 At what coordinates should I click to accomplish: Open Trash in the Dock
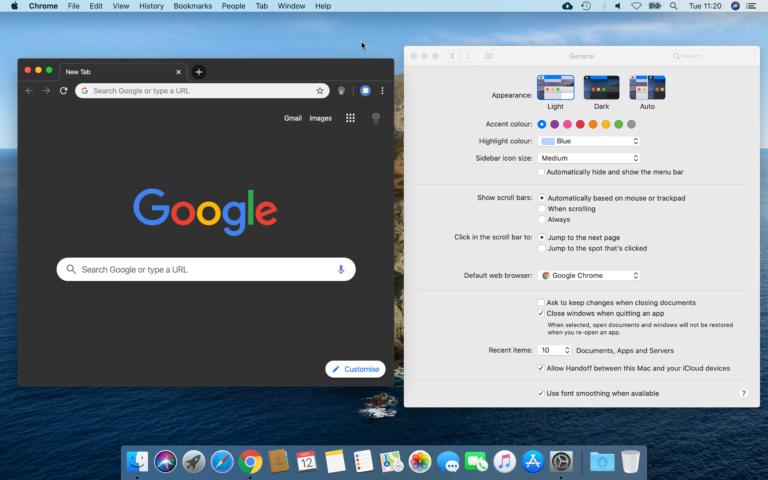click(x=630, y=461)
